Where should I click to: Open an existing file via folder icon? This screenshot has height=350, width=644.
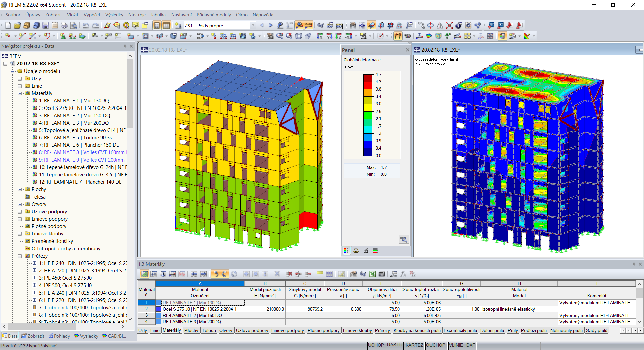(17, 25)
